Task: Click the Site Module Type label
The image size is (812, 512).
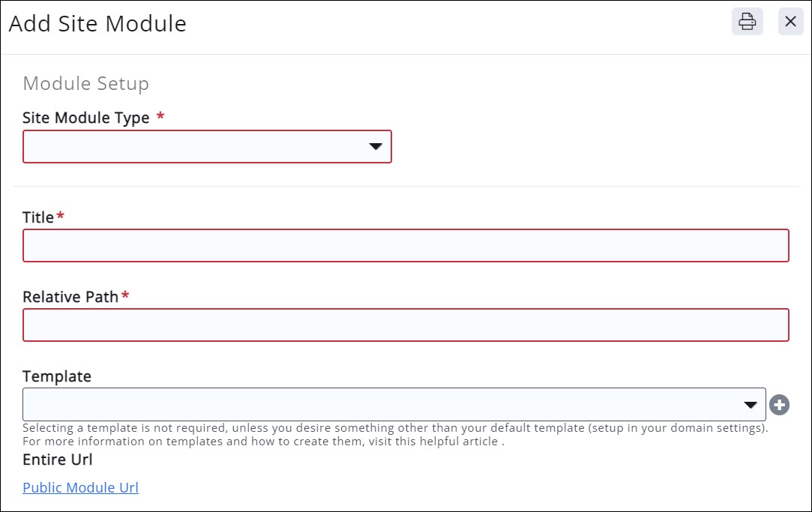Action: coord(86,118)
